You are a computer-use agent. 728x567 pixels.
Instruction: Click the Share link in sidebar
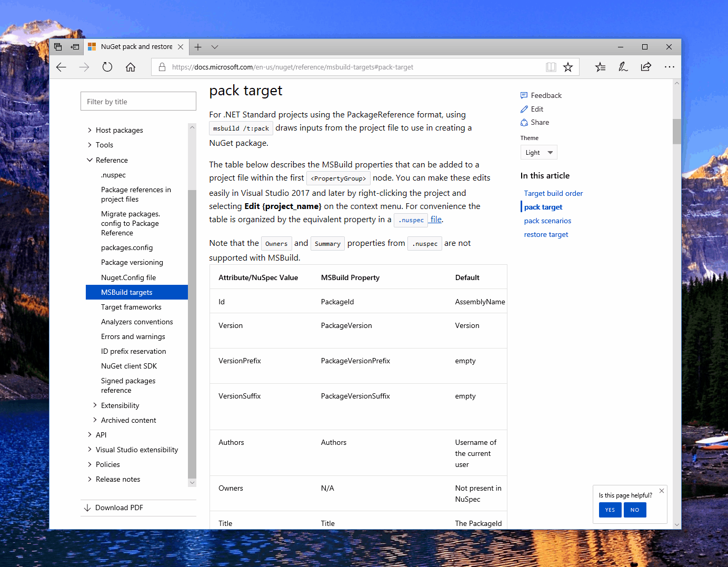click(x=535, y=122)
